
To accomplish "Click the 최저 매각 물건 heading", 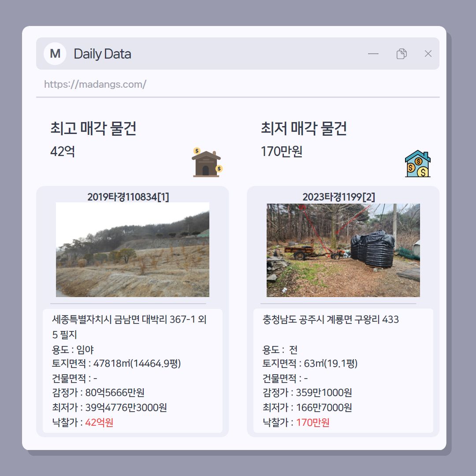I will pos(304,128).
